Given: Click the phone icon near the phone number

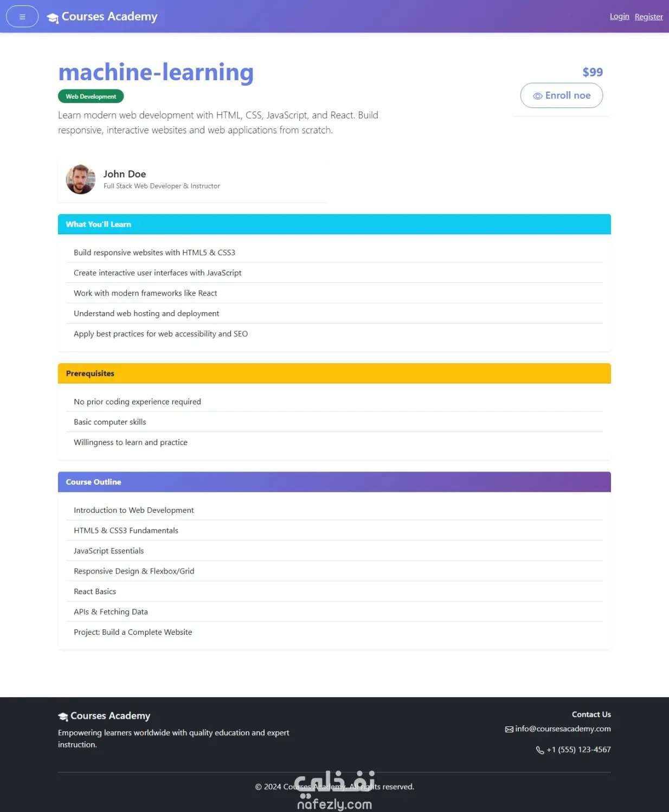Looking at the screenshot, I should tap(540, 750).
